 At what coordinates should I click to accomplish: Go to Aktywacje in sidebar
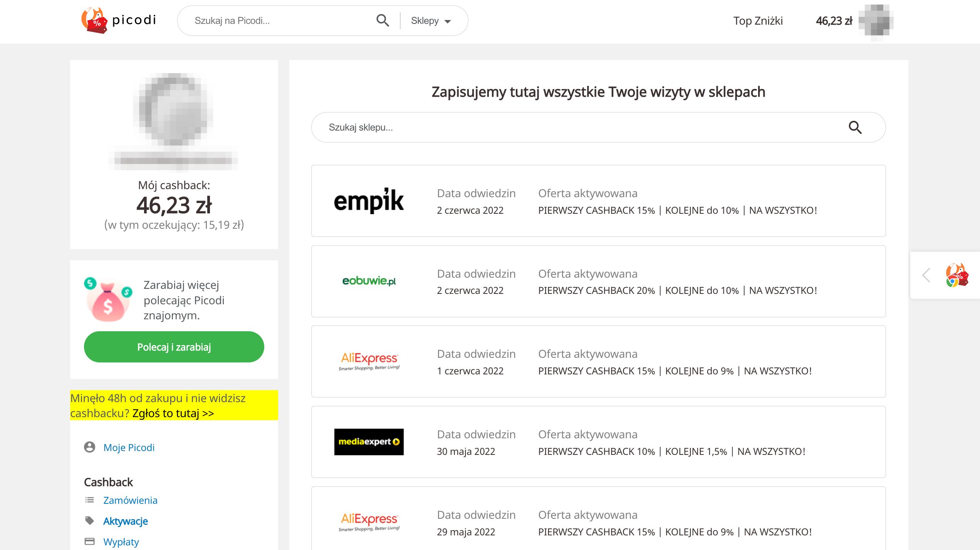pyautogui.click(x=126, y=521)
